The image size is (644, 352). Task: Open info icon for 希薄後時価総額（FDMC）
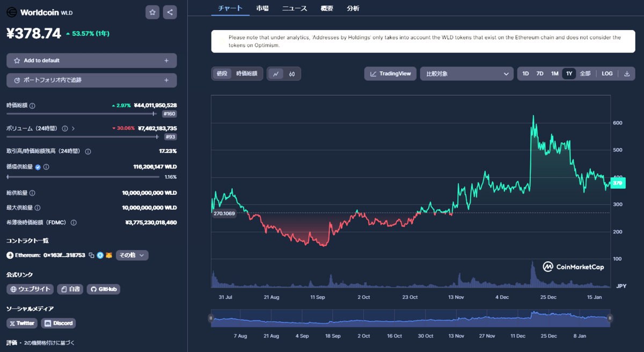coord(74,223)
